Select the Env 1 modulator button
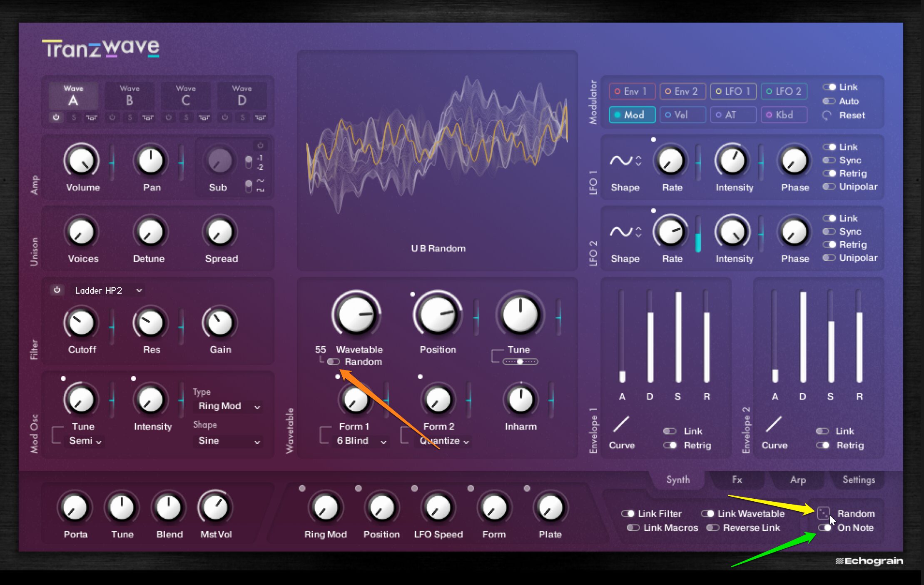The image size is (924, 585). click(x=632, y=91)
